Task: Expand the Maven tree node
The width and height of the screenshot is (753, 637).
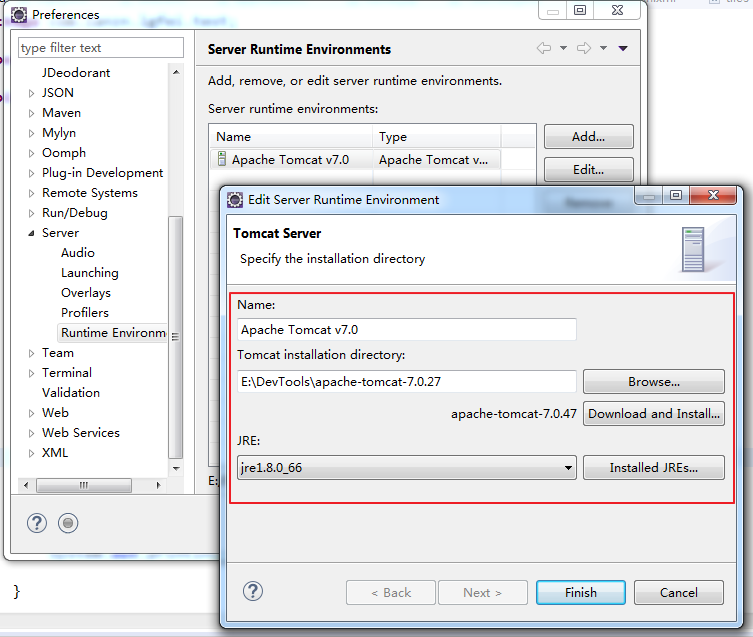Action: (x=31, y=113)
